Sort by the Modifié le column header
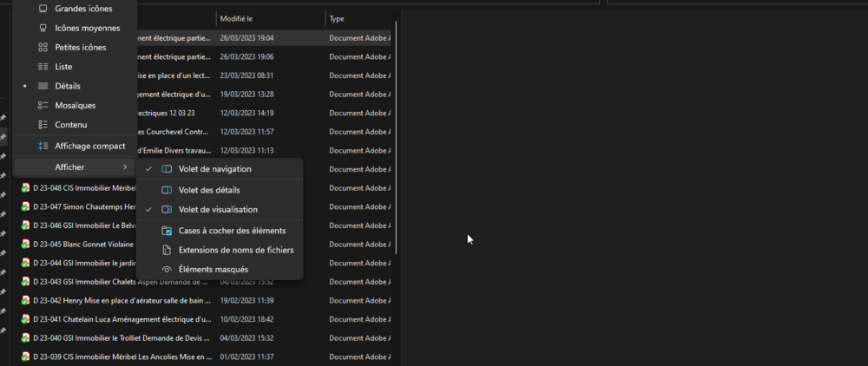 click(236, 18)
